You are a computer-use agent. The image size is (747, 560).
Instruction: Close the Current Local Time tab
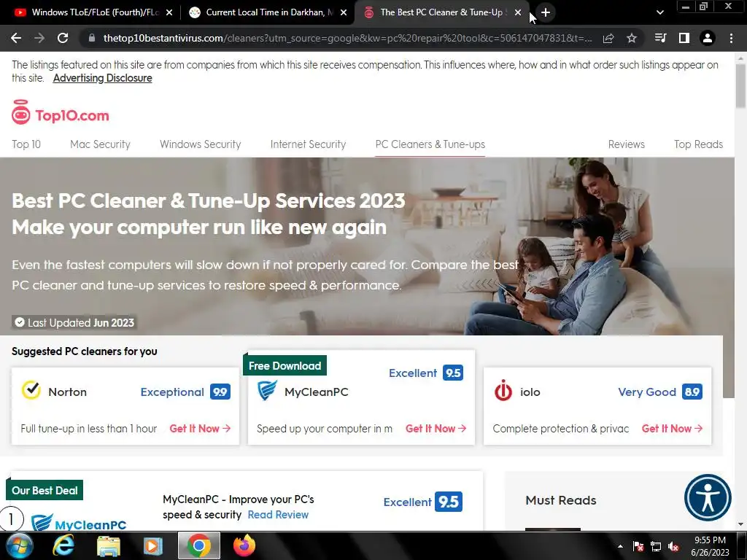344,12
